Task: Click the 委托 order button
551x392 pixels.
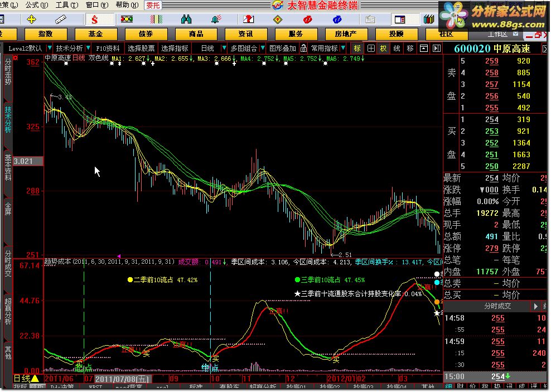Action: 153,5
